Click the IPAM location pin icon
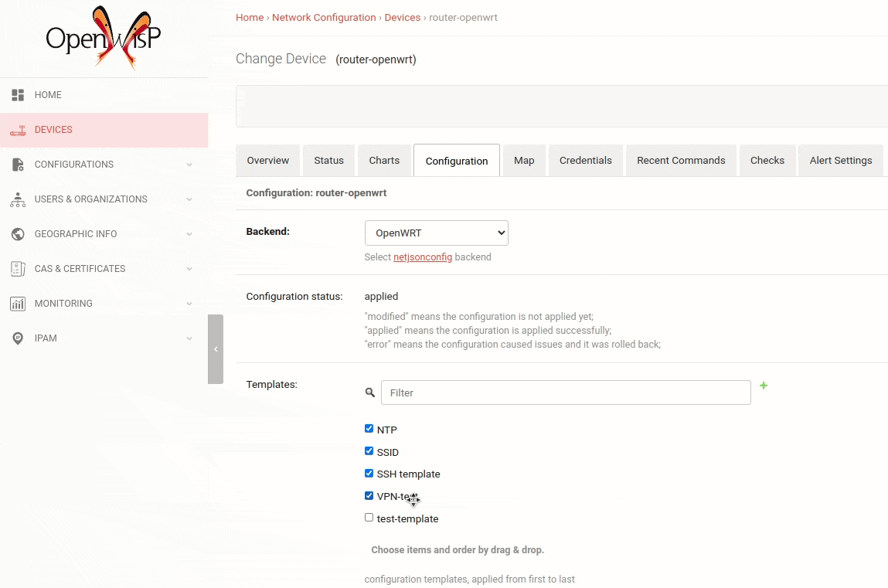This screenshot has height=588, width=888. click(18, 338)
